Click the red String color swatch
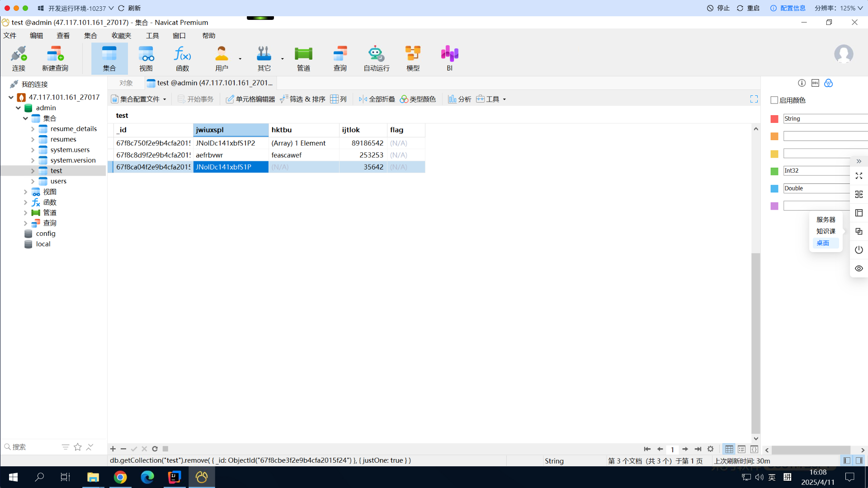868x488 pixels. coord(774,119)
